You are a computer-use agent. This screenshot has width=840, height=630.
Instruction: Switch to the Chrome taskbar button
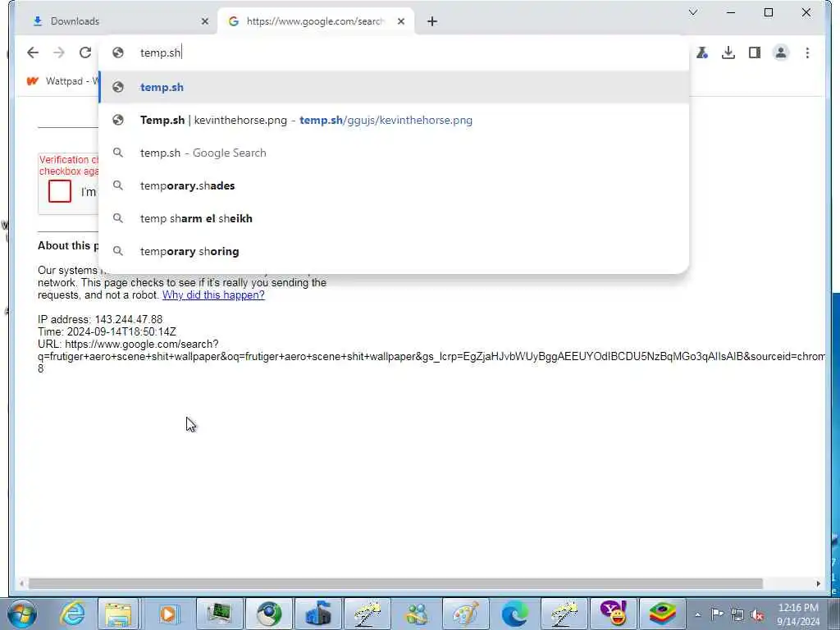[x=268, y=614]
